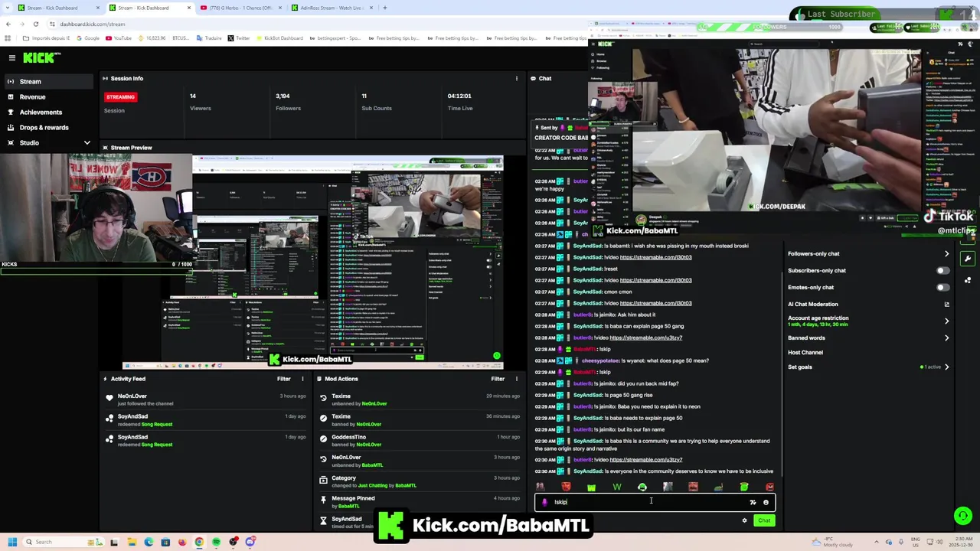Open the Achievements sidebar page

tap(50, 112)
